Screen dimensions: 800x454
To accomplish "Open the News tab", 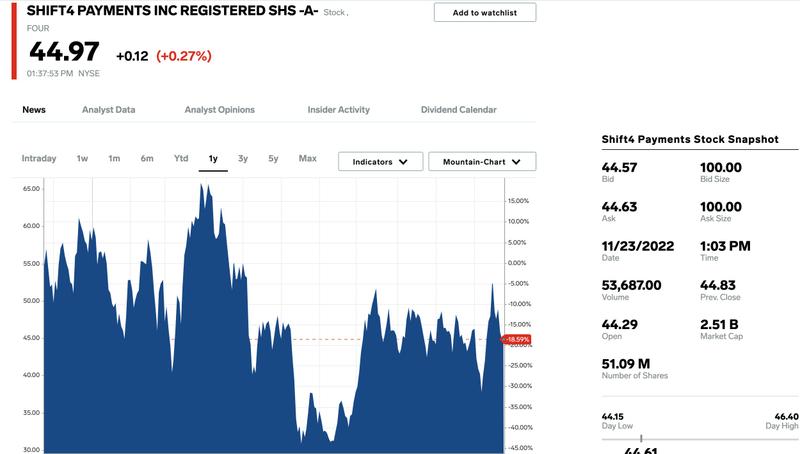I will tap(34, 110).
